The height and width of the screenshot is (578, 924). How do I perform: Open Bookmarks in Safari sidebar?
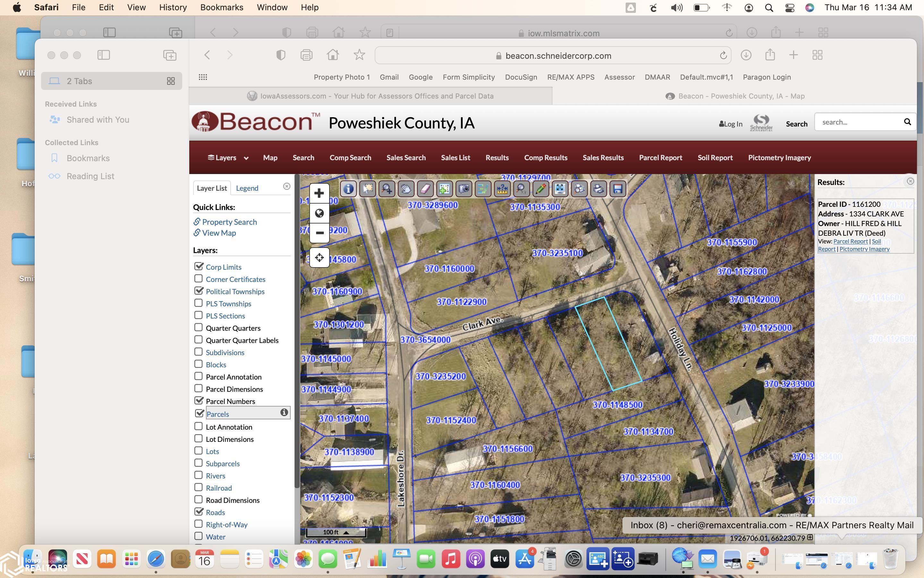88,158
